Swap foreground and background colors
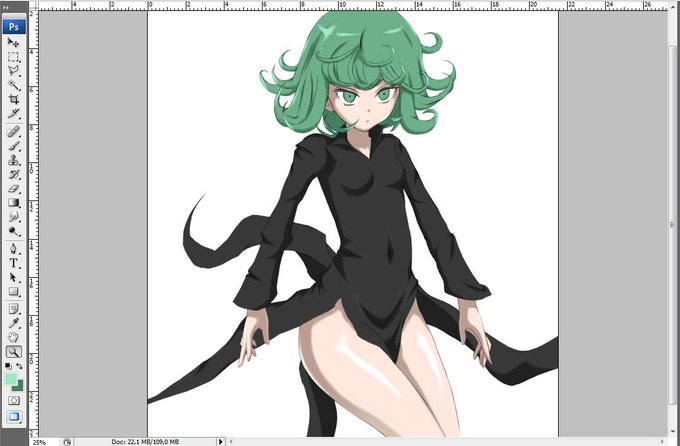680x446 pixels. pyautogui.click(x=19, y=366)
